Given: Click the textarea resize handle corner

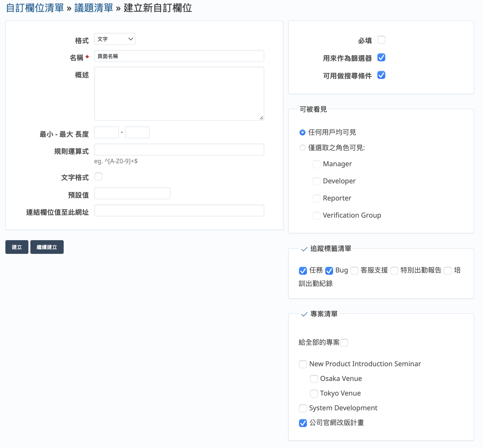Looking at the screenshot, I should pos(261,118).
